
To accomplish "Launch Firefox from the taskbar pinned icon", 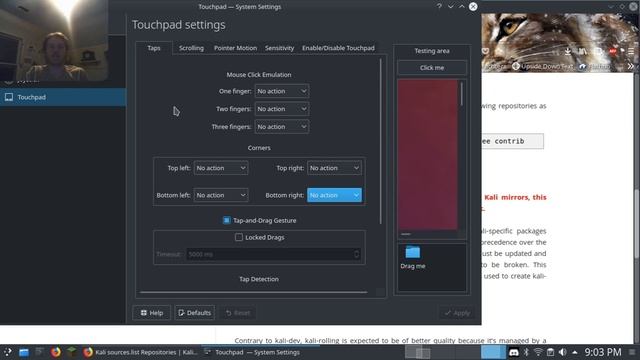I will tap(56, 352).
